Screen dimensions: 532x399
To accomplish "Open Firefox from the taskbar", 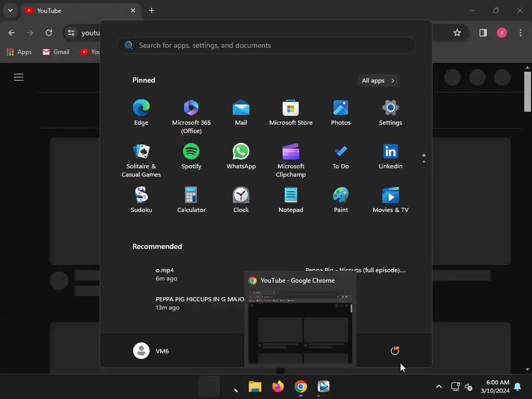I will coord(277,387).
